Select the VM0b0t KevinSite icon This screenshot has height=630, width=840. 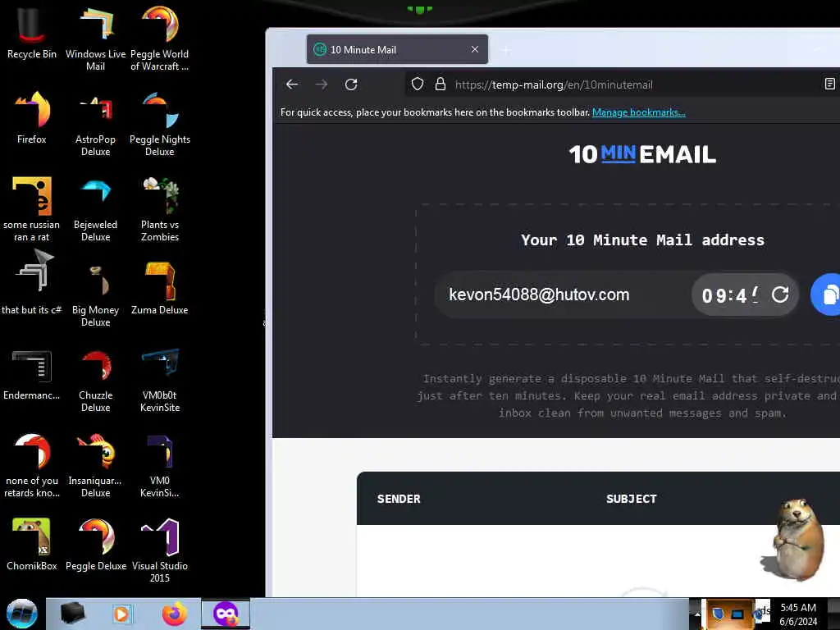(x=160, y=380)
